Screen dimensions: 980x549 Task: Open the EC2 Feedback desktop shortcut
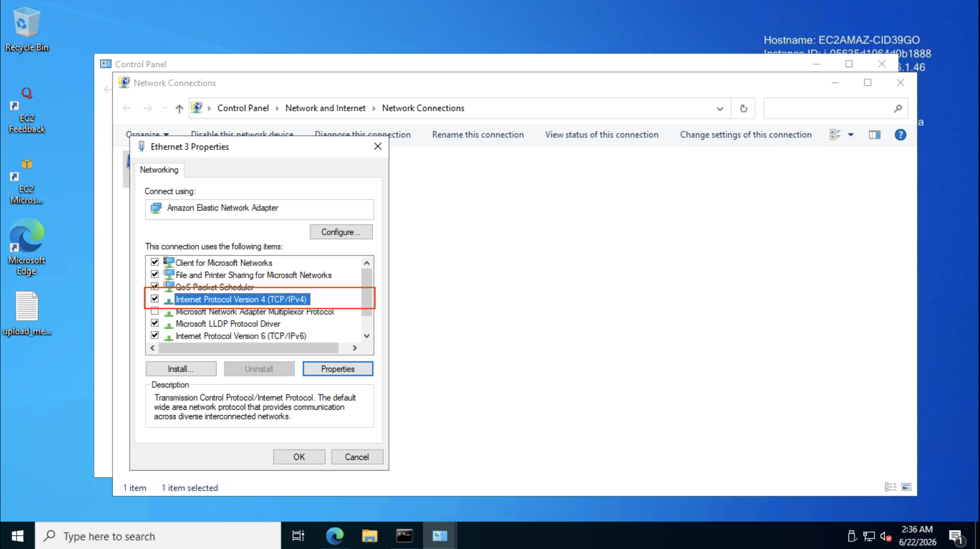coord(26,110)
